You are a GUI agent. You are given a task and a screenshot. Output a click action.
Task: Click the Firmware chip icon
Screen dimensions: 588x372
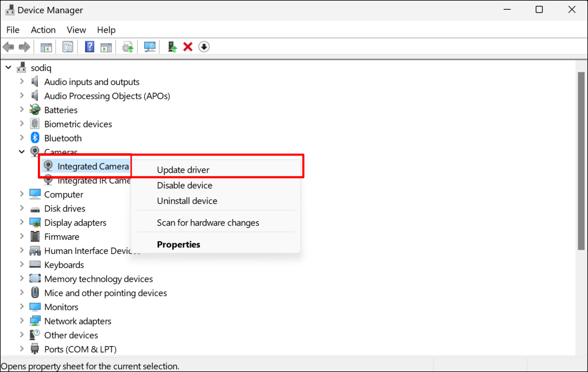click(x=35, y=237)
